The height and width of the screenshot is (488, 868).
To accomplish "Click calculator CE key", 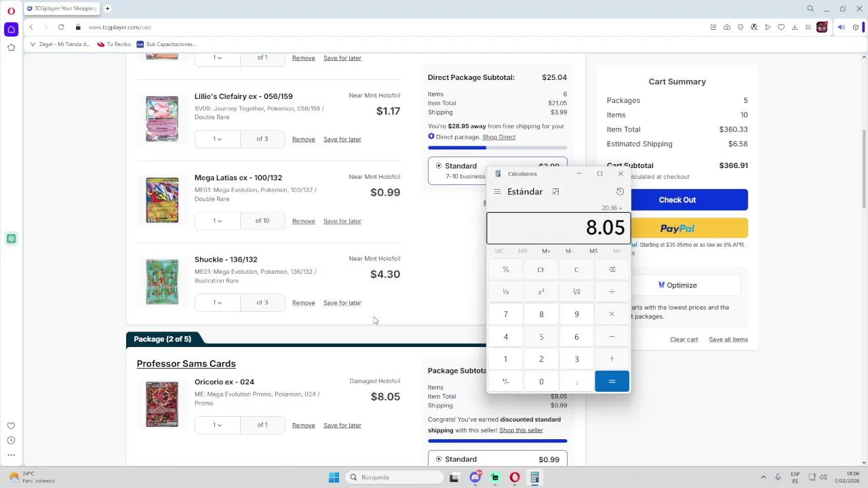I will point(540,269).
